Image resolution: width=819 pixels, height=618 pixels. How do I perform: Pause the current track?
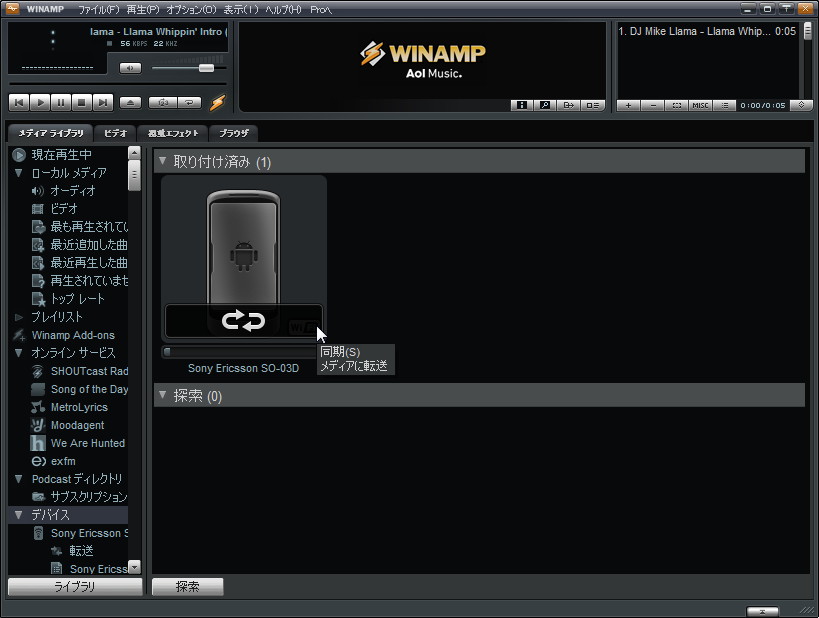point(61,102)
